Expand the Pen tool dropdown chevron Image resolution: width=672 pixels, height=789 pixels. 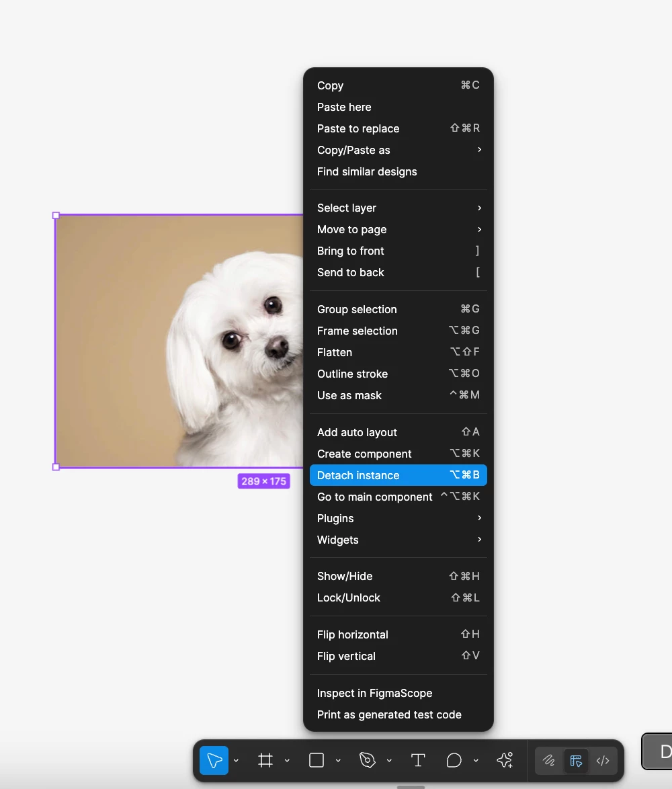(x=389, y=761)
